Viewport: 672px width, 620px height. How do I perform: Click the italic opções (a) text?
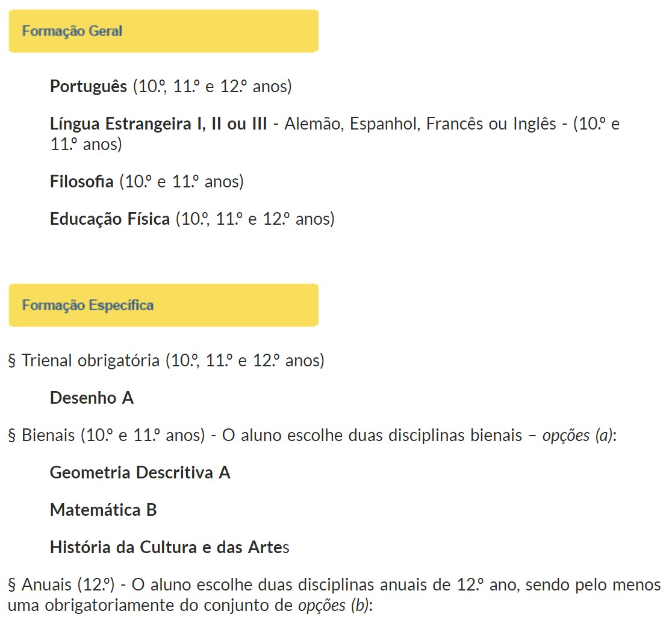[x=579, y=435]
